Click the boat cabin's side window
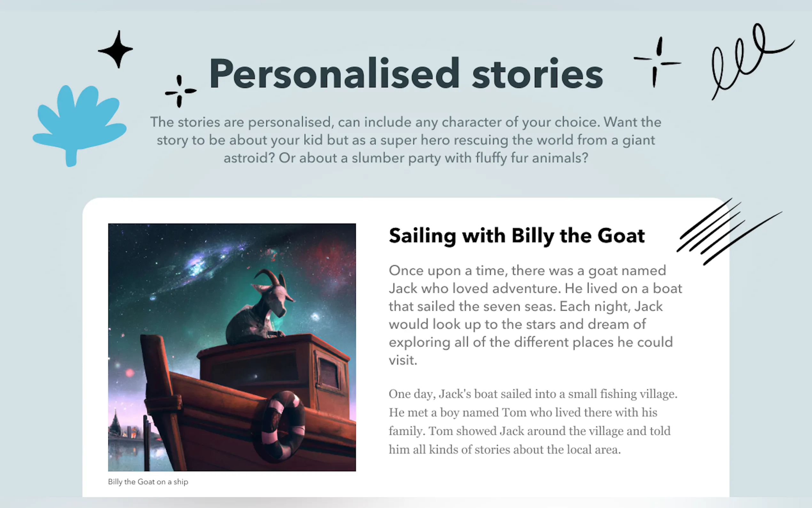This screenshot has height=508, width=812. 329,374
